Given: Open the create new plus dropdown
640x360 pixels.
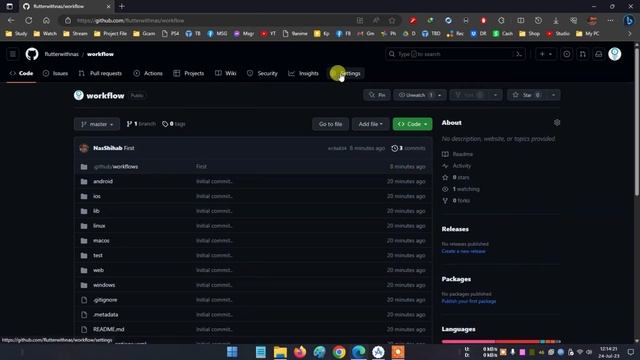Looking at the screenshot, I should [x=546, y=54].
